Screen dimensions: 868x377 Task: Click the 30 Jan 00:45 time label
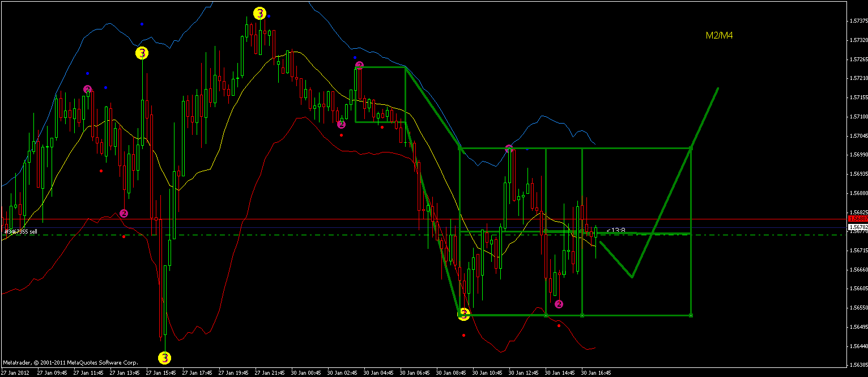coord(307,373)
